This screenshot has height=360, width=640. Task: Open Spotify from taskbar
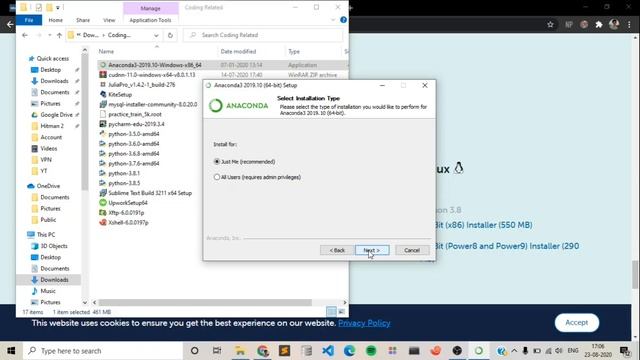coord(371,351)
